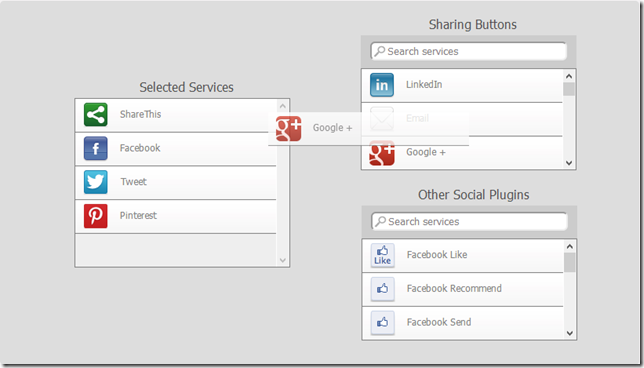Select the Facebook label in Selected Services
Image resolution: width=644 pixels, height=368 pixels.
pos(140,148)
